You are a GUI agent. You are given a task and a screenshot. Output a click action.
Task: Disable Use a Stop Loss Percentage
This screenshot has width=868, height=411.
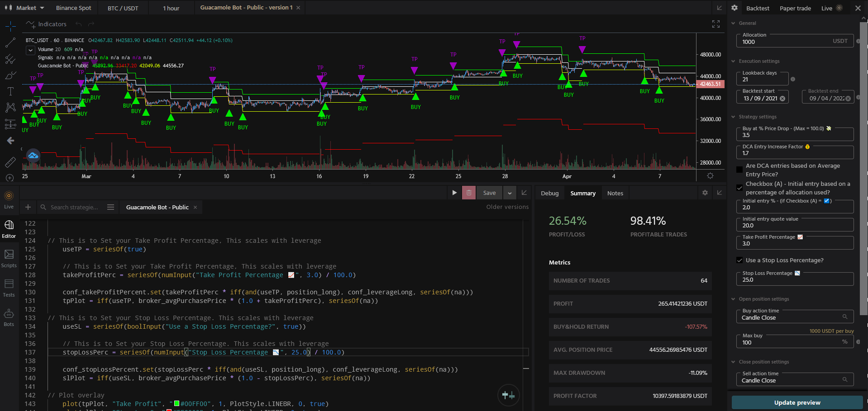[739, 260]
